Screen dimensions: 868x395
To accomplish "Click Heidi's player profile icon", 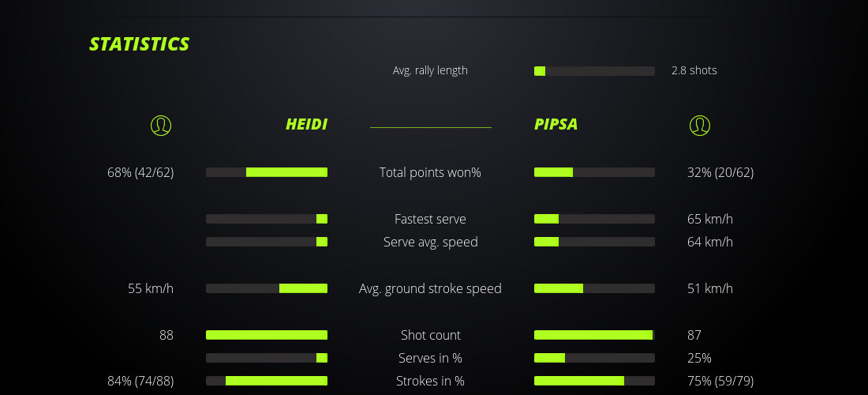I will (x=160, y=125).
